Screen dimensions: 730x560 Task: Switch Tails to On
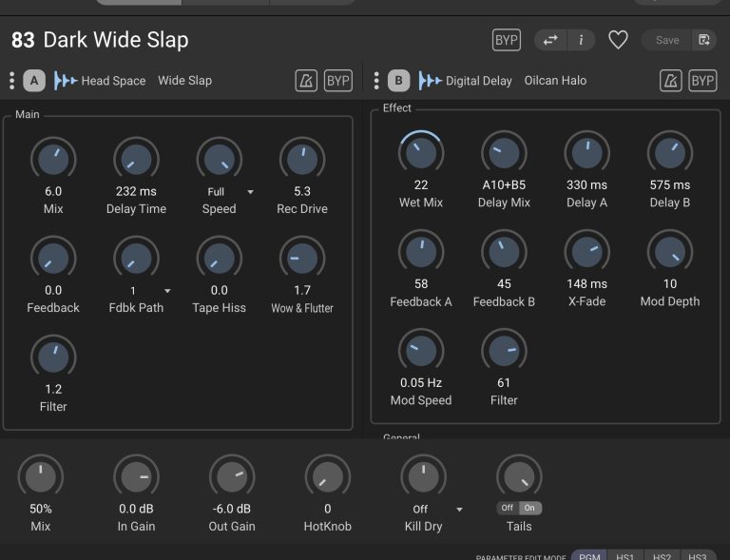pos(529,508)
